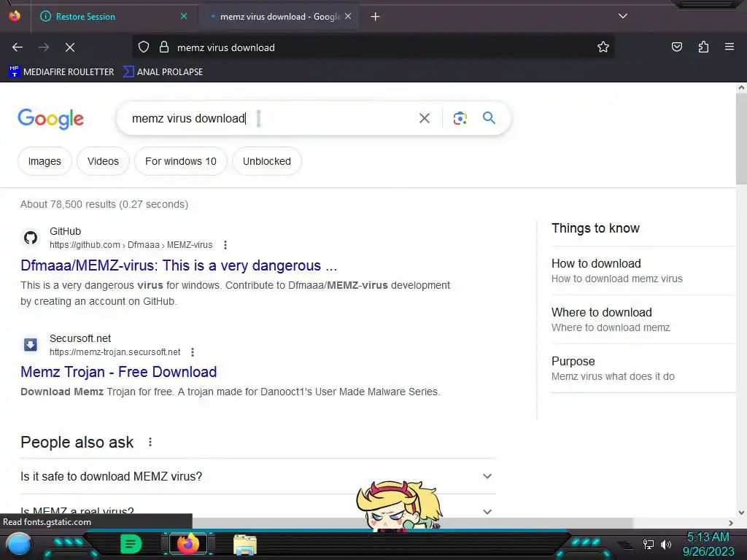
Task: Open the MEDIAFIRE ROULETTER bookmark
Action: (x=61, y=72)
